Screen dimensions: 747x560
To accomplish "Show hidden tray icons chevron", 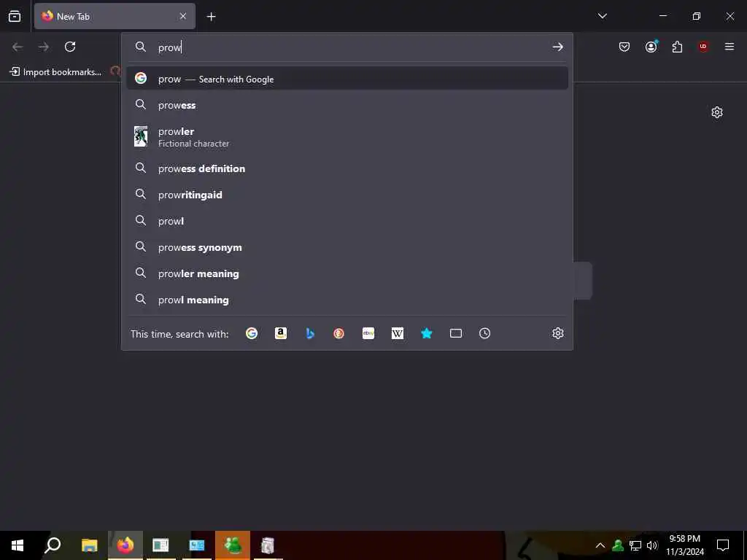I will pos(600,545).
